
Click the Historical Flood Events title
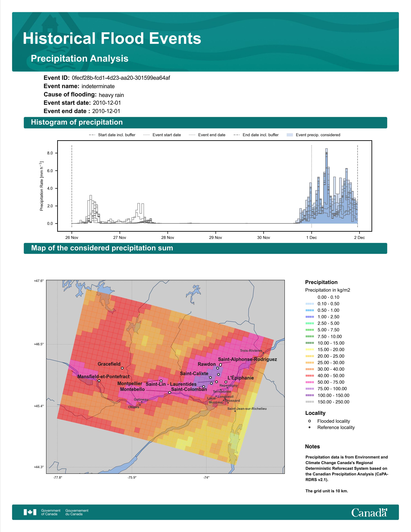112,39
